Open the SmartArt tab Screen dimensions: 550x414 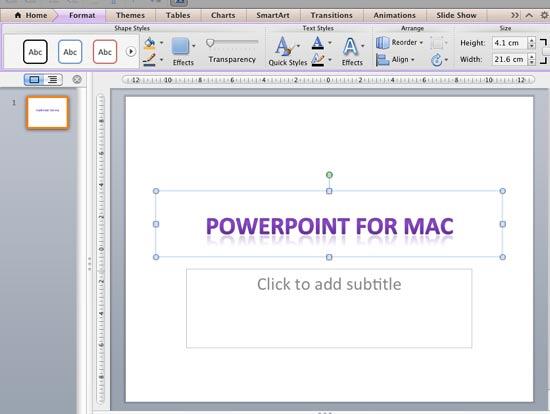[x=273, y=15]
